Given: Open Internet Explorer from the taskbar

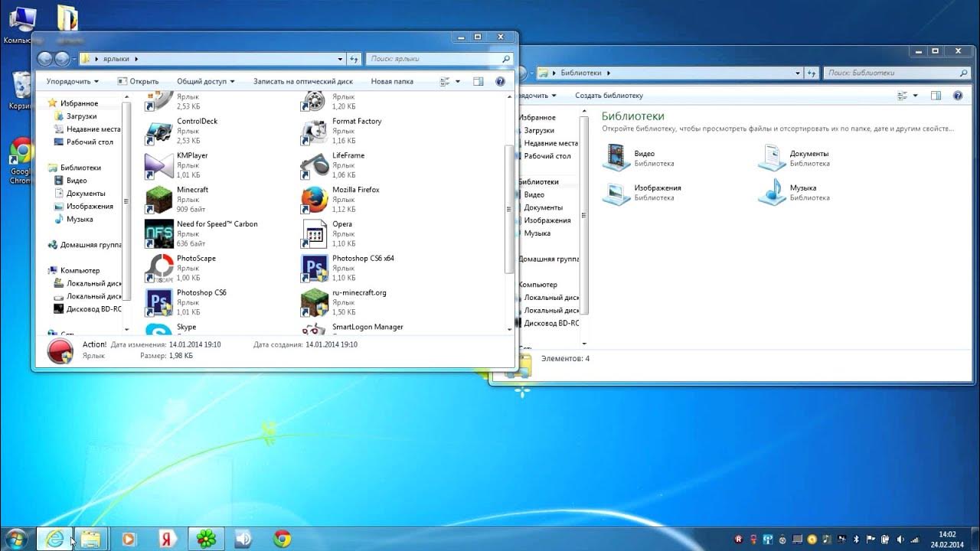Looking at the screenshot, I should click(54, 539).
